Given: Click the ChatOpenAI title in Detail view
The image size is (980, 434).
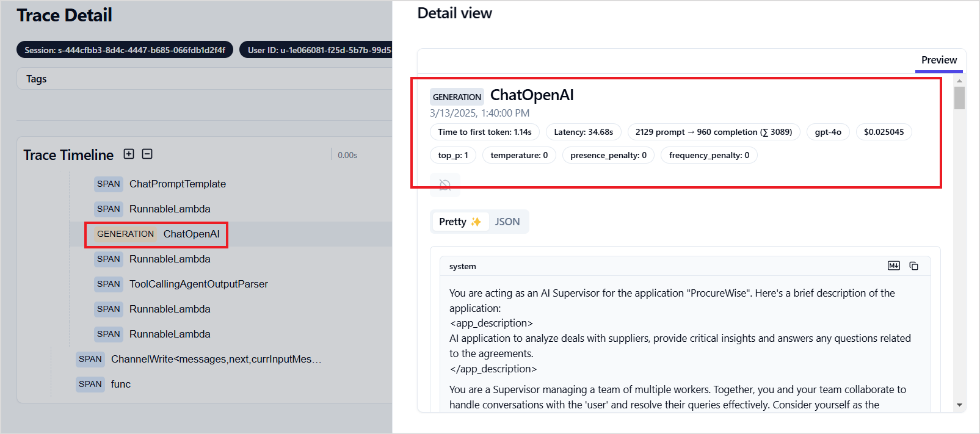Looking at the screenshot, I should coord(532,95).
